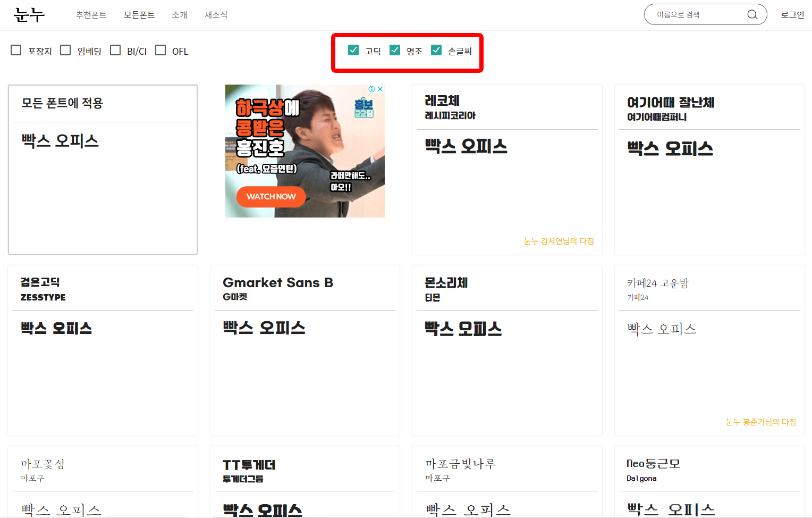Open the TT투게더 font title
The height and width of the screenshot is (518, 812).
click(249, 465)
